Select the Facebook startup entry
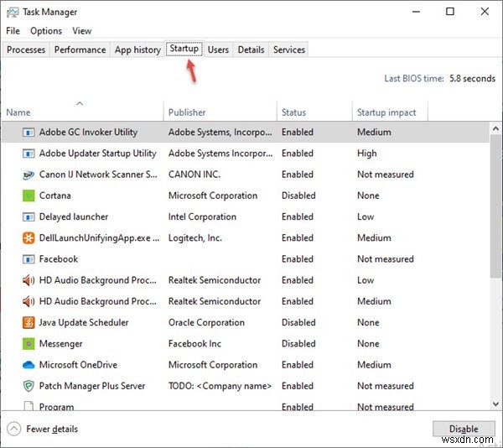 click(246, 259)
